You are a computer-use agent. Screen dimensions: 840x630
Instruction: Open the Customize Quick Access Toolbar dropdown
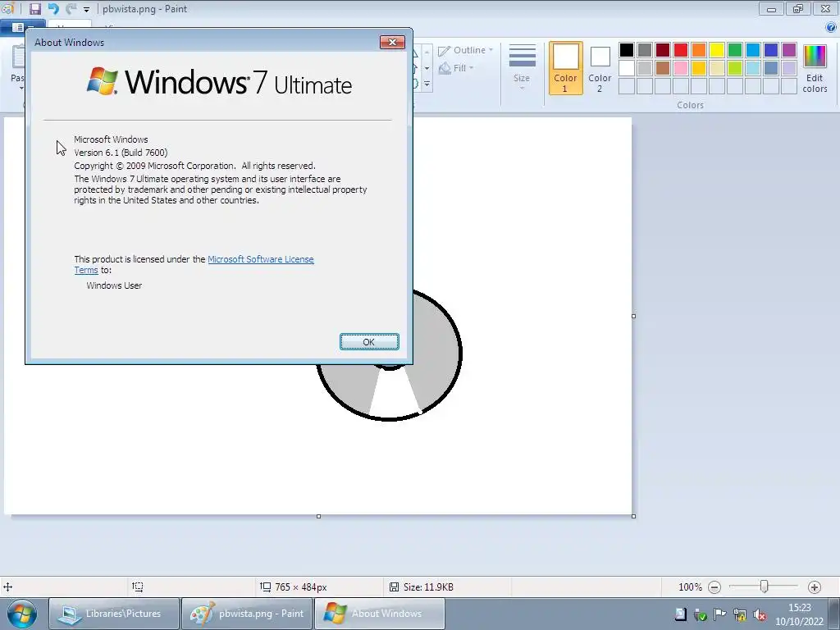point(86,9)
